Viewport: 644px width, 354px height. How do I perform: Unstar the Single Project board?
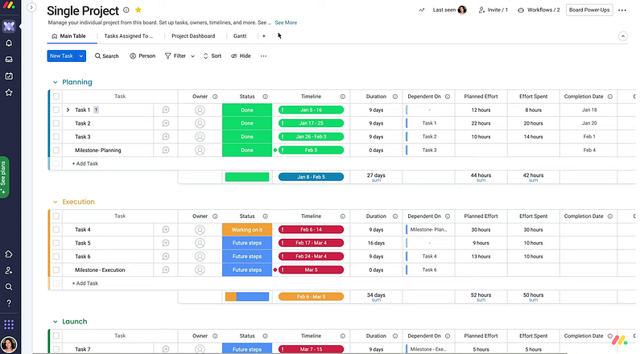pos(138,10)
